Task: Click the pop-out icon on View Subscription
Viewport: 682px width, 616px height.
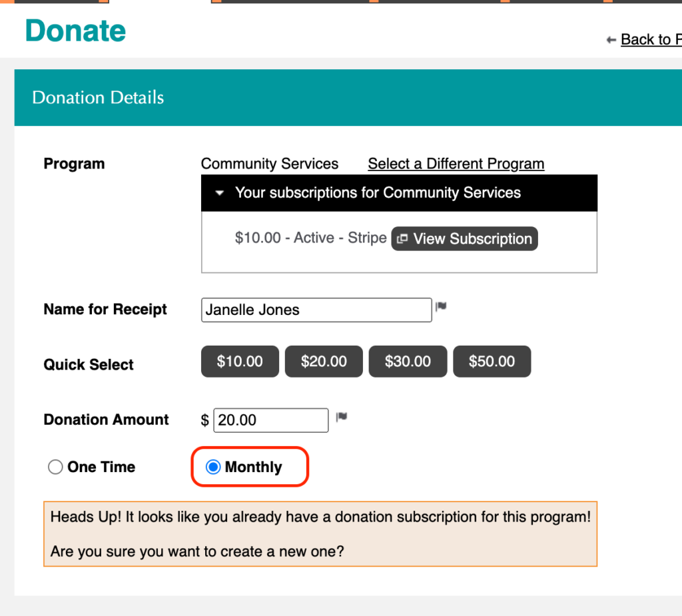Action: (x=402, y=239)
